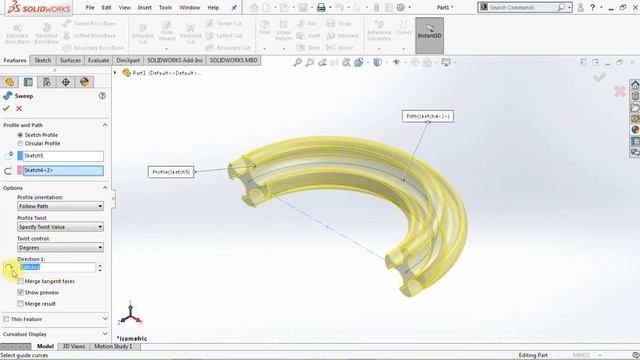Collapse the Profile and Path section
640x360 pixels.
(105, 125)
